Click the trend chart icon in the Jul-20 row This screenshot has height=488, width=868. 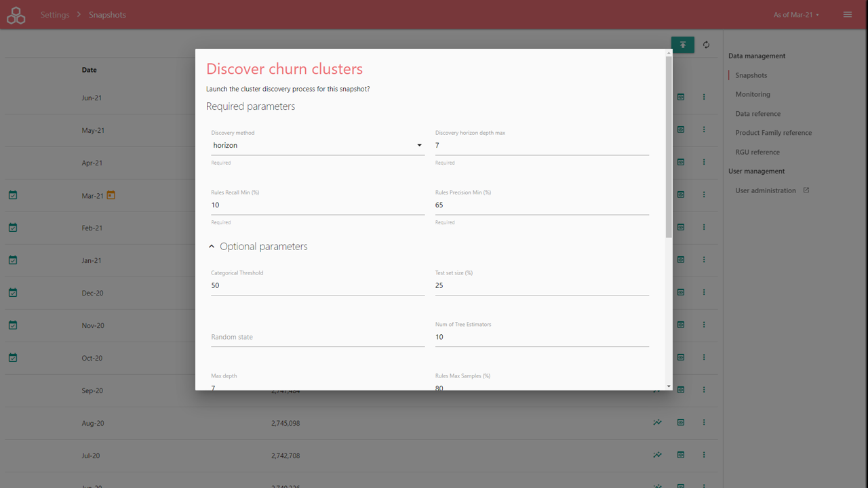coord(657,455)
